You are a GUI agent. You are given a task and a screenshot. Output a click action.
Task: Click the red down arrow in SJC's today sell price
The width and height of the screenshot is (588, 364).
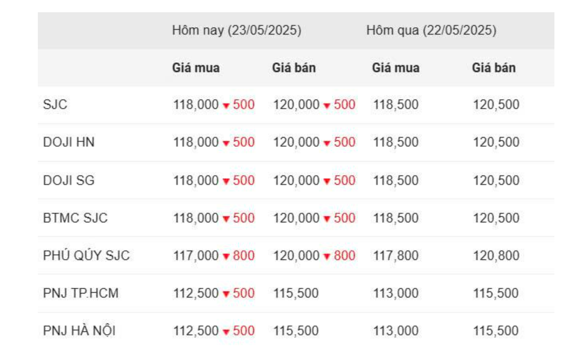click(x=327, y=106)
